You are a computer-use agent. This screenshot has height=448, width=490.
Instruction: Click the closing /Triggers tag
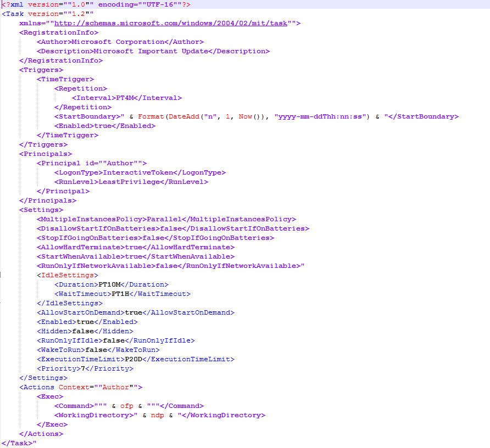click(43, 144)
